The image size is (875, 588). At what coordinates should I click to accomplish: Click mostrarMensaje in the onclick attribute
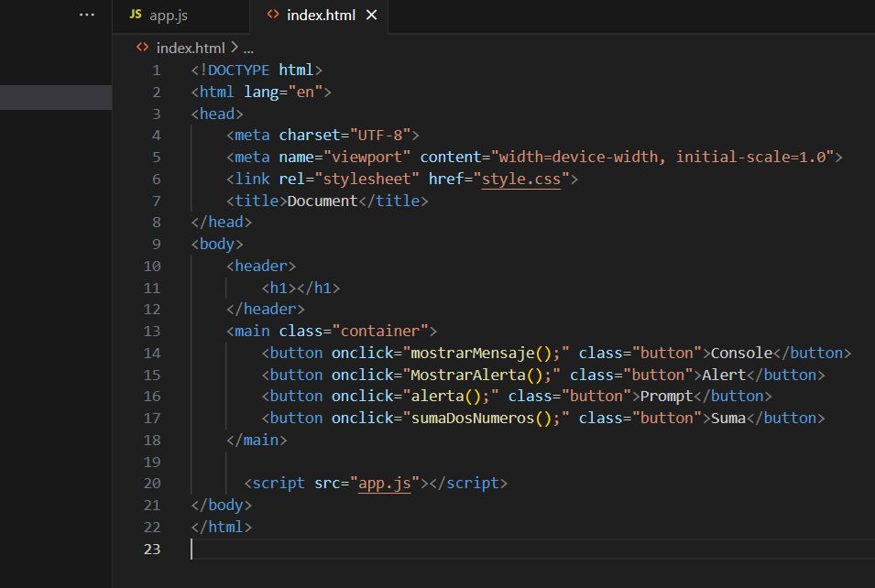point(473,354)
